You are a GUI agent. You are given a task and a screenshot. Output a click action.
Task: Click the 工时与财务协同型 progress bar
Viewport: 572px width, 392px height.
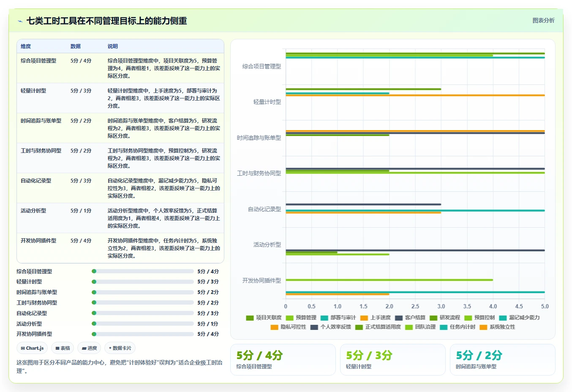click(143, 303)
